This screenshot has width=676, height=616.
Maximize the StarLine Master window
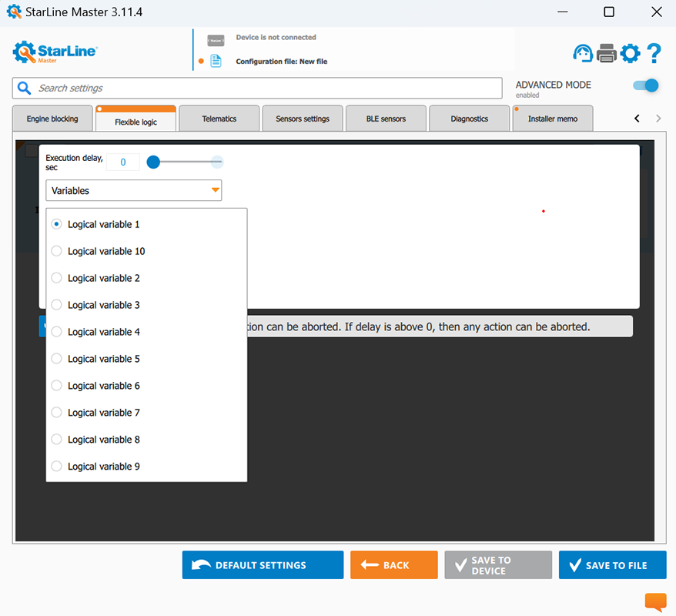point(609,12)
